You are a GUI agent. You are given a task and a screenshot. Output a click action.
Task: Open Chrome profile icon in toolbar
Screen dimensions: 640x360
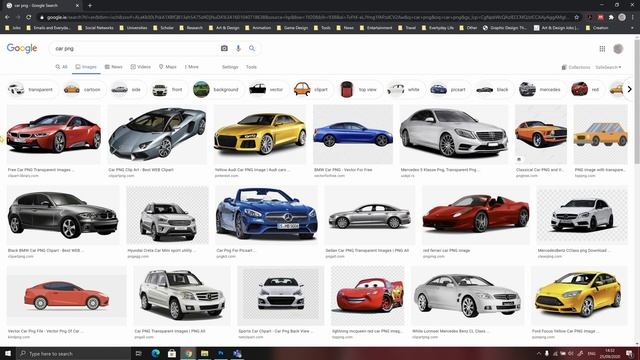point(622,17)
